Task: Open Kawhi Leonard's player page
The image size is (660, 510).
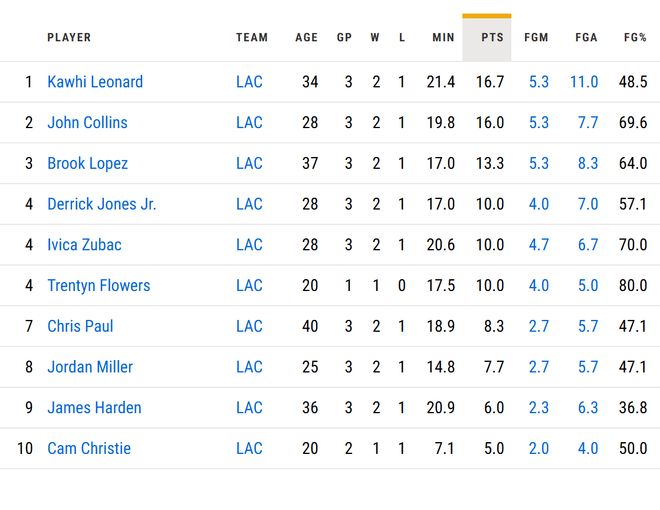Action: coord(95,82)
